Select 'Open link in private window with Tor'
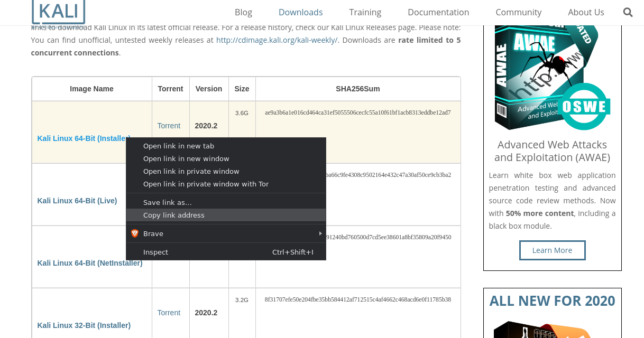 pos(226,184)
